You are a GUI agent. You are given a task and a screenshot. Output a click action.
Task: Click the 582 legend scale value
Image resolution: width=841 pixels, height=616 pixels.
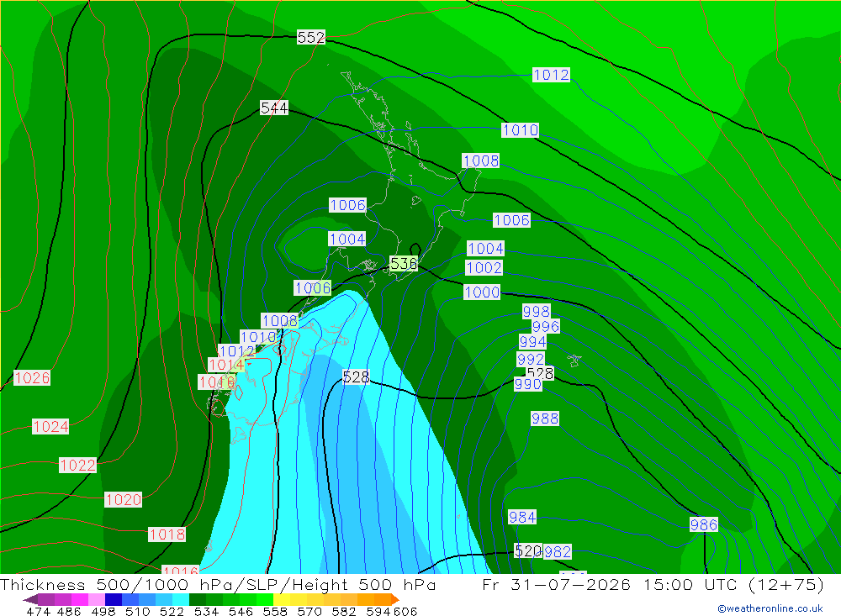[x=344, y=611]
